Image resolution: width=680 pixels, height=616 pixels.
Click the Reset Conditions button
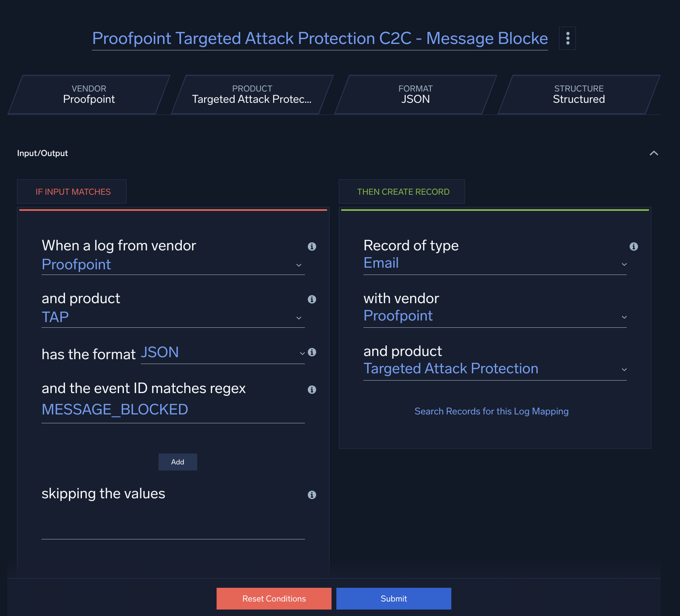click(x=274, y=599)
